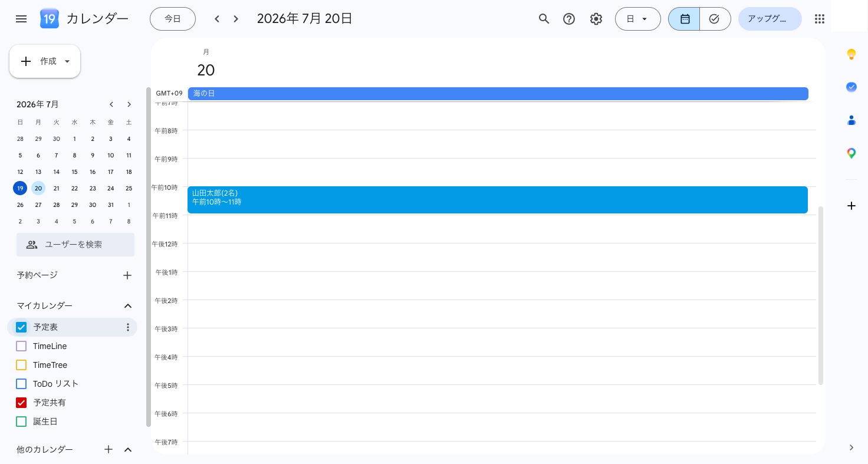Hide side panel with bottom-right chevron
The width and height of the screenshot is (868, 464).
(851, 447)
